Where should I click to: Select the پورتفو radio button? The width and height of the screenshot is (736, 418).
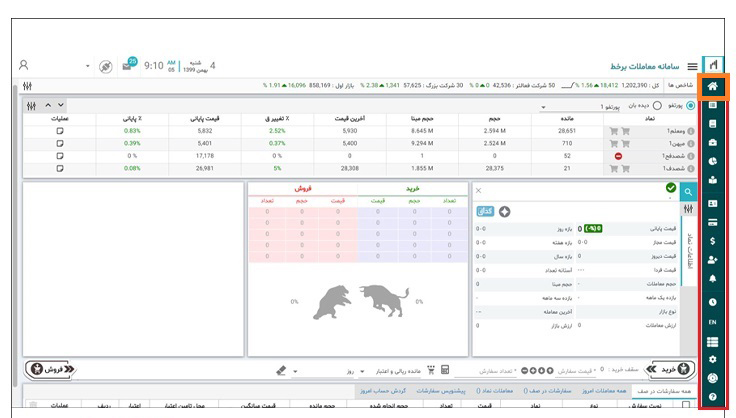pyautogui.click(x=692, y=105)
